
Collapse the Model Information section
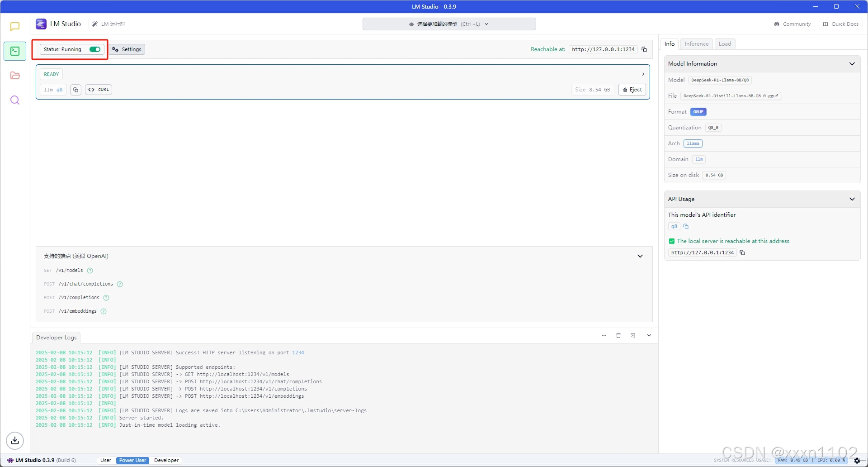[x=852, y=64]
